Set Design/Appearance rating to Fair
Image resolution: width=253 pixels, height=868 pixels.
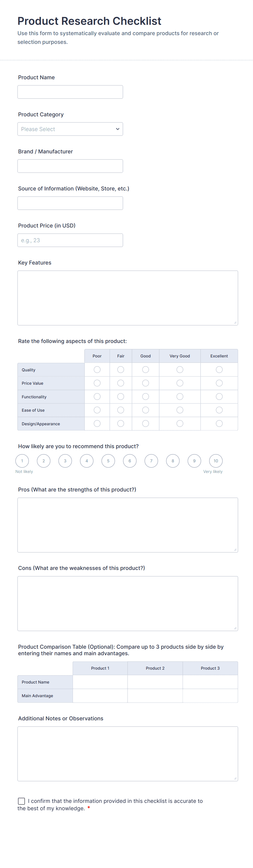121,424
